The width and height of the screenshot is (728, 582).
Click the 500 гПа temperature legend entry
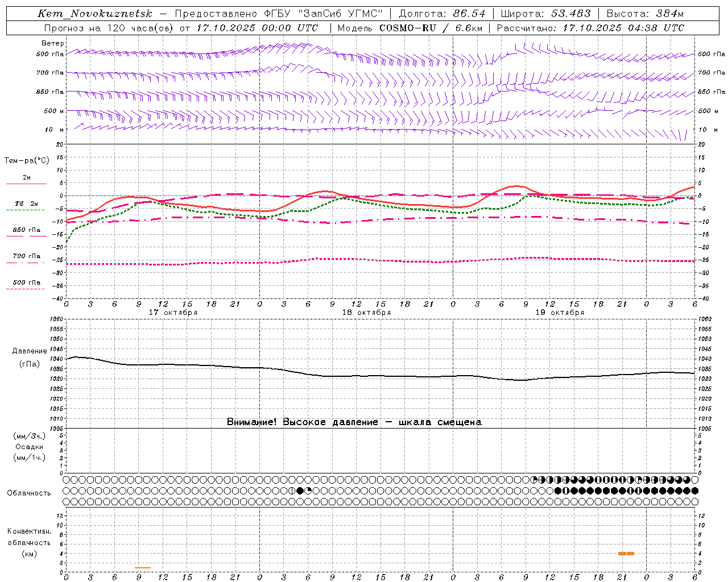click(x=26, y=282)
